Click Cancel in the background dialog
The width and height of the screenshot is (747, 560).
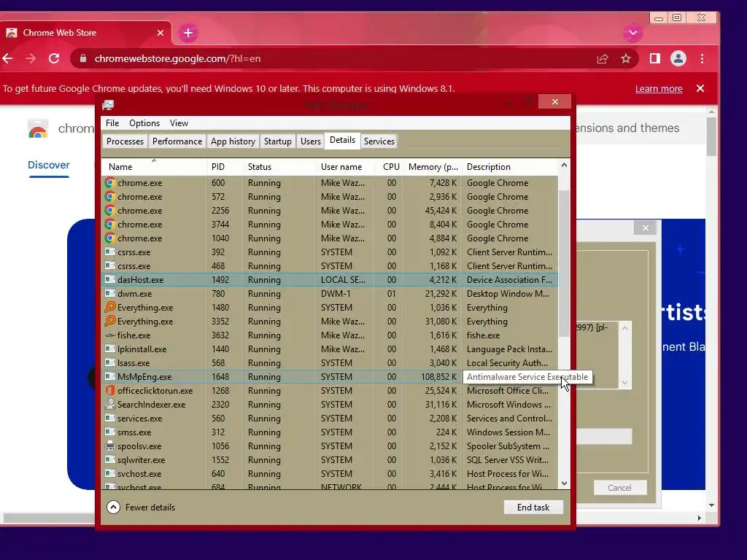(x=620, y=488)
